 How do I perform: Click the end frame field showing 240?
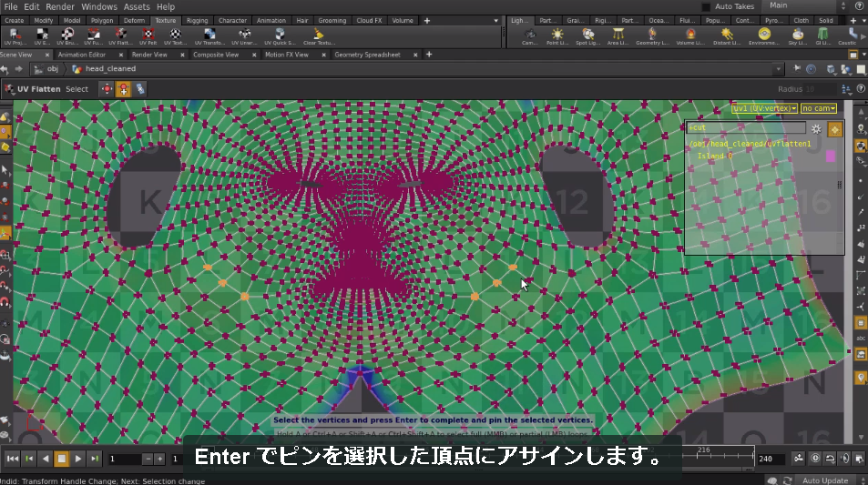(x=771, y=459)
